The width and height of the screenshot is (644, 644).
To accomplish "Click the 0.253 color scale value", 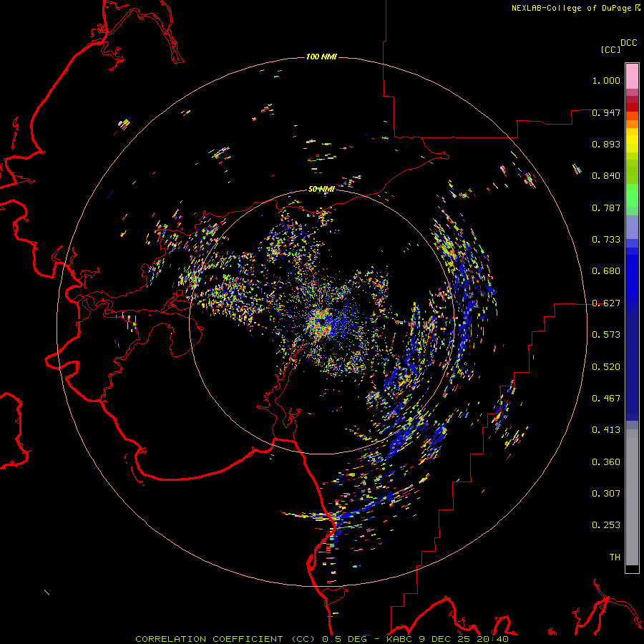I will click(x=606, y=525).
